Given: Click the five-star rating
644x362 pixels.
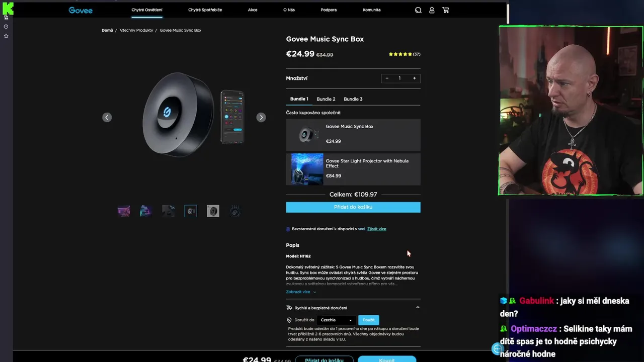Looking at the screenshot, I should coord(400,54).
